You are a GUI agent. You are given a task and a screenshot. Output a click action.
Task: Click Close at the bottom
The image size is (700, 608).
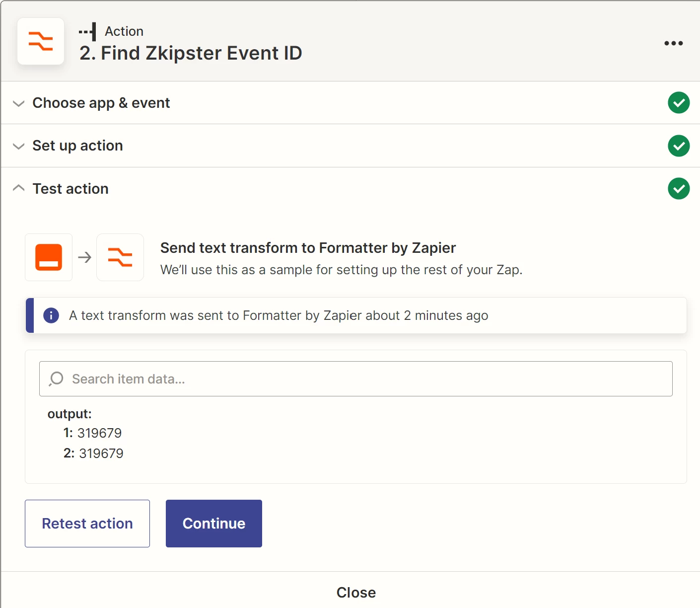[356, 593]
